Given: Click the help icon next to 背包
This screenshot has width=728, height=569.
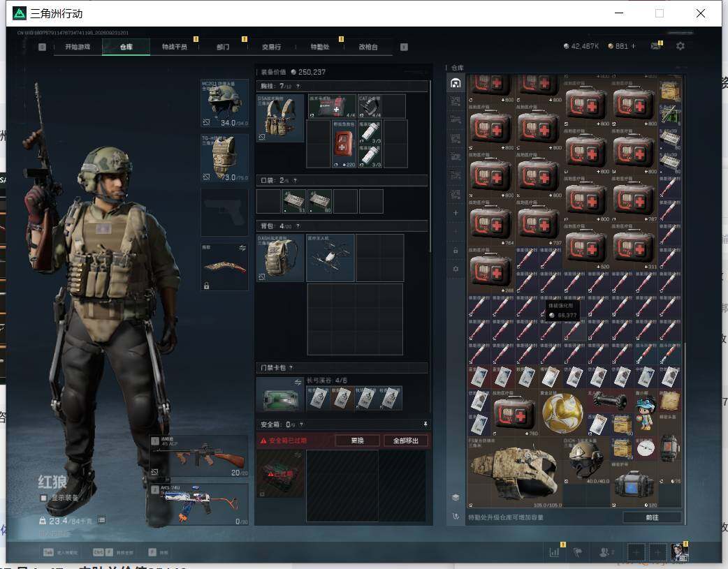Looking at the screenshot, I should 298,226.
